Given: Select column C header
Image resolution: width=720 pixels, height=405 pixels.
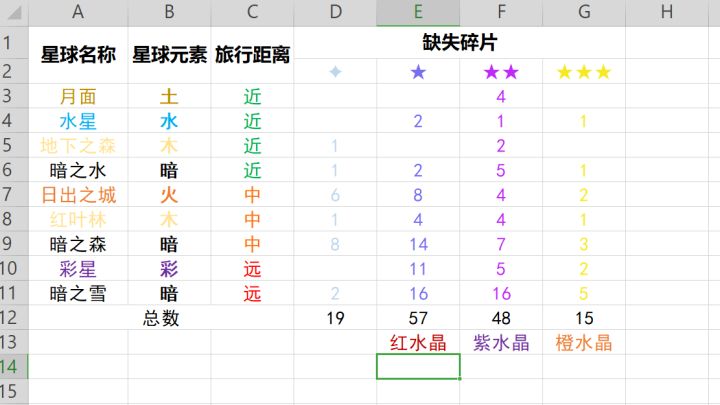Looking at the screenshot, I should tap(252, 12).
